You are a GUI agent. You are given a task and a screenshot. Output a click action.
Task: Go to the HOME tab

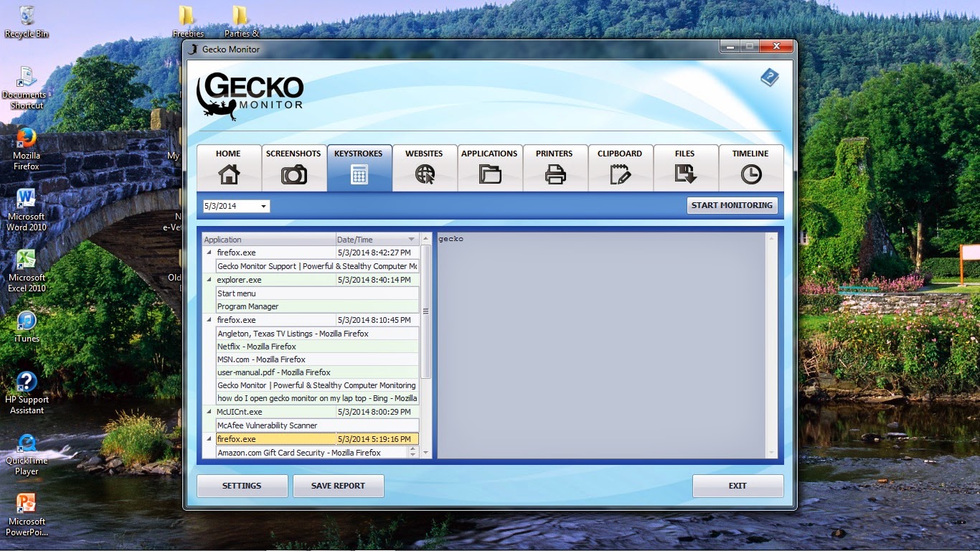229,168
